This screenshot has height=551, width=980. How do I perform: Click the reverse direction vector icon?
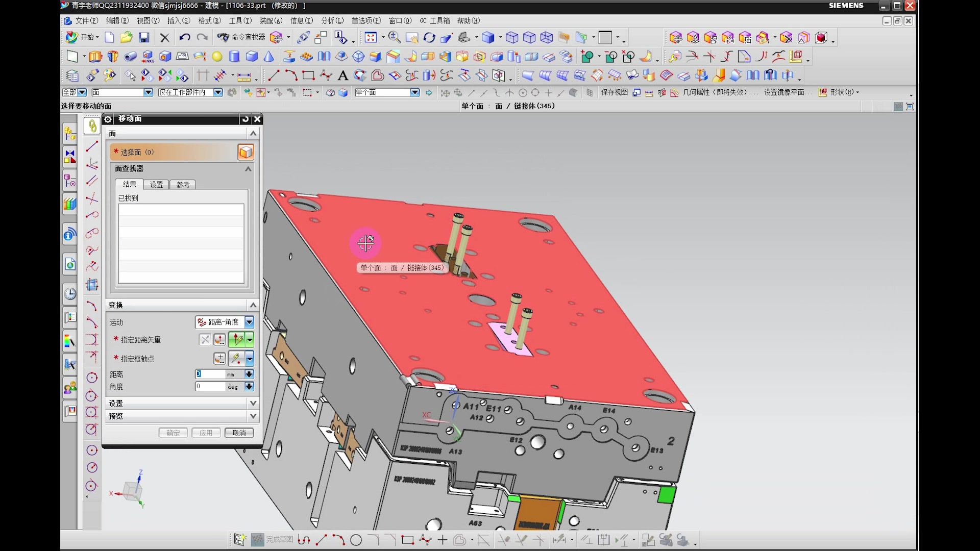click(x=205, y=340)
